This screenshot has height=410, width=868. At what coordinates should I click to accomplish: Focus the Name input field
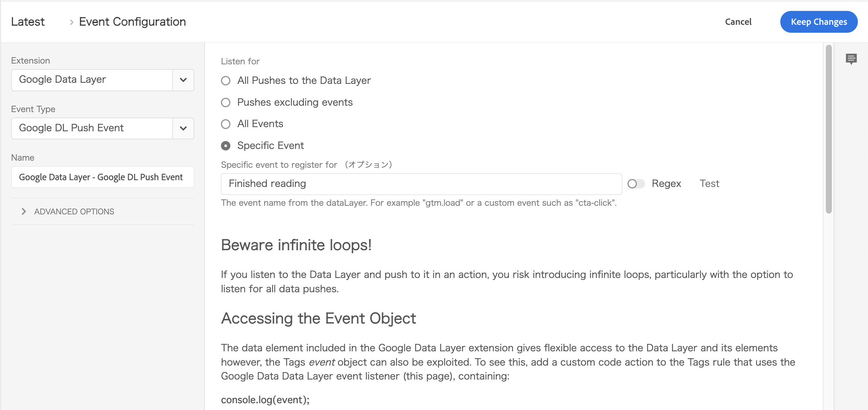[102, 177]
